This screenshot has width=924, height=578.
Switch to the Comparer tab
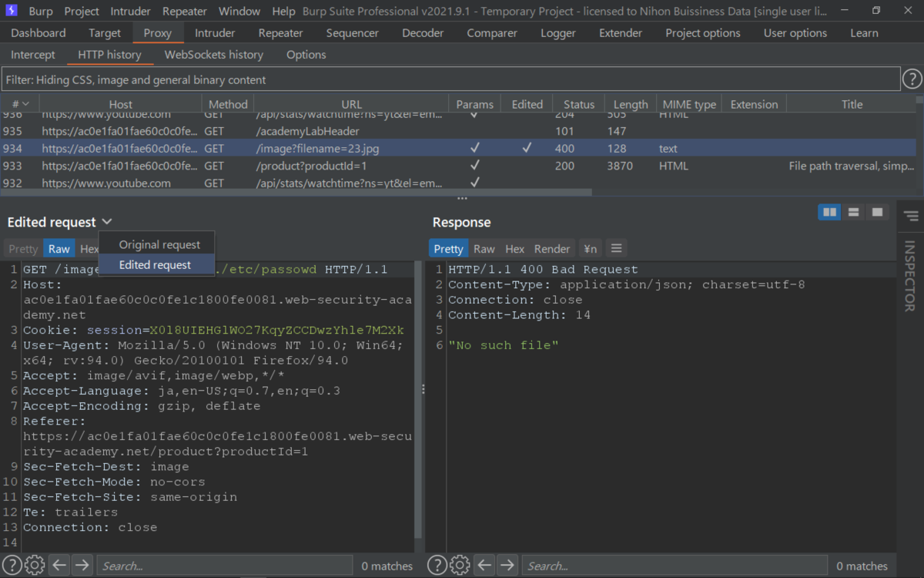point(492,33)
